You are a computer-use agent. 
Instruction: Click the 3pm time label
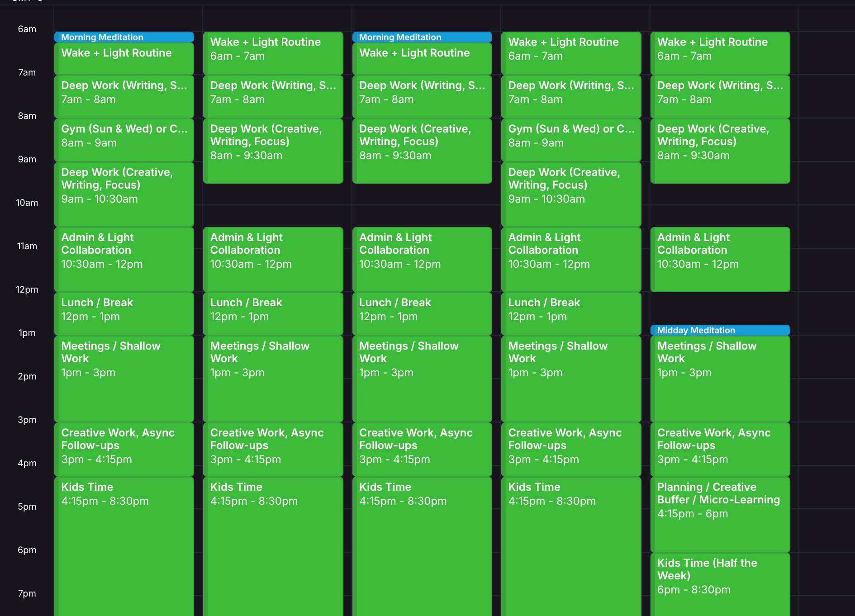[27, 420]
